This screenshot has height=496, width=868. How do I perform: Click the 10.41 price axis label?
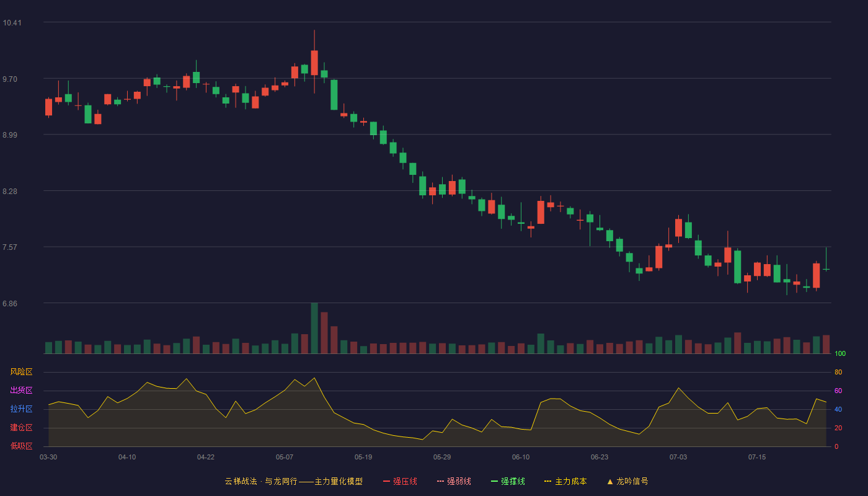click(x=12, y=23)
